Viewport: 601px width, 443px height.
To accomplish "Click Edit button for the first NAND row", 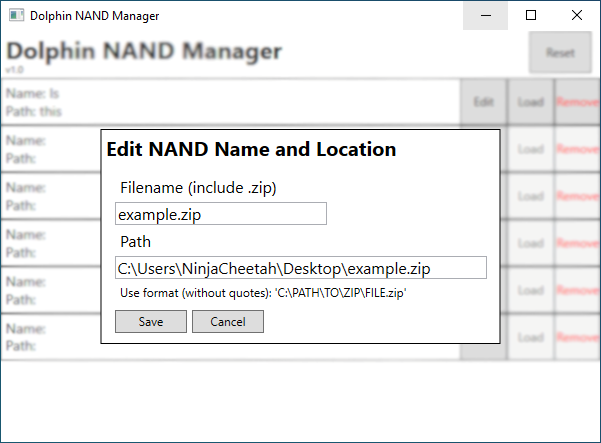I will [x=483, y=102].
